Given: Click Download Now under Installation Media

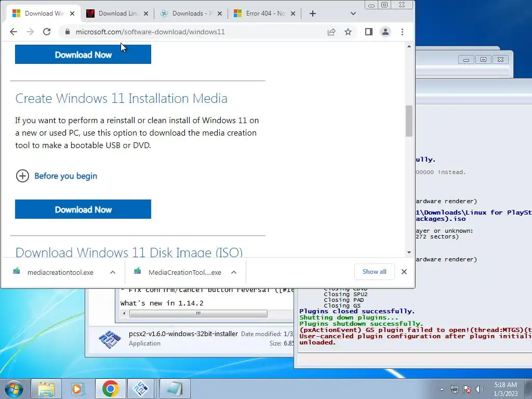Looking at the screenshot, I should [83, 209].
